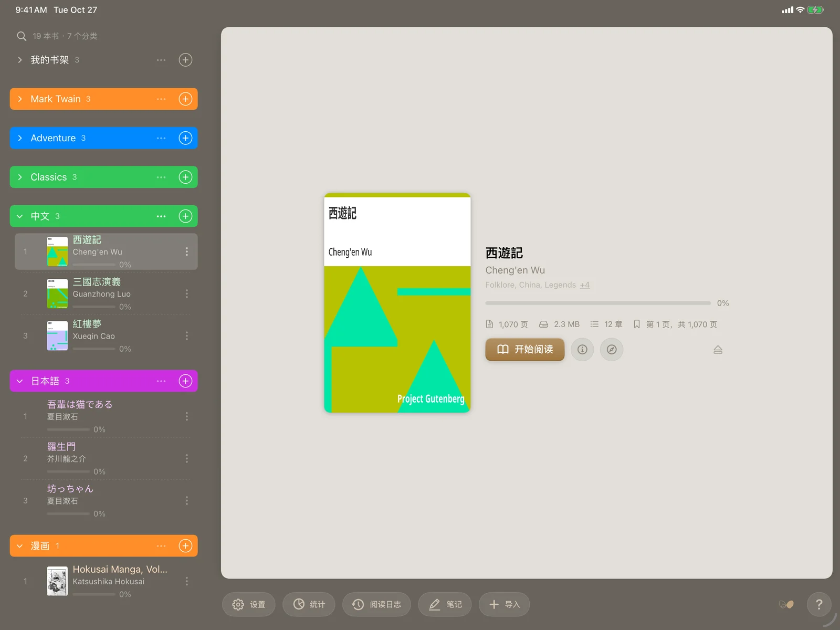Add a book to the Classics collection
The width and height of the screenshot is (840, 630).
click(185, 177)
